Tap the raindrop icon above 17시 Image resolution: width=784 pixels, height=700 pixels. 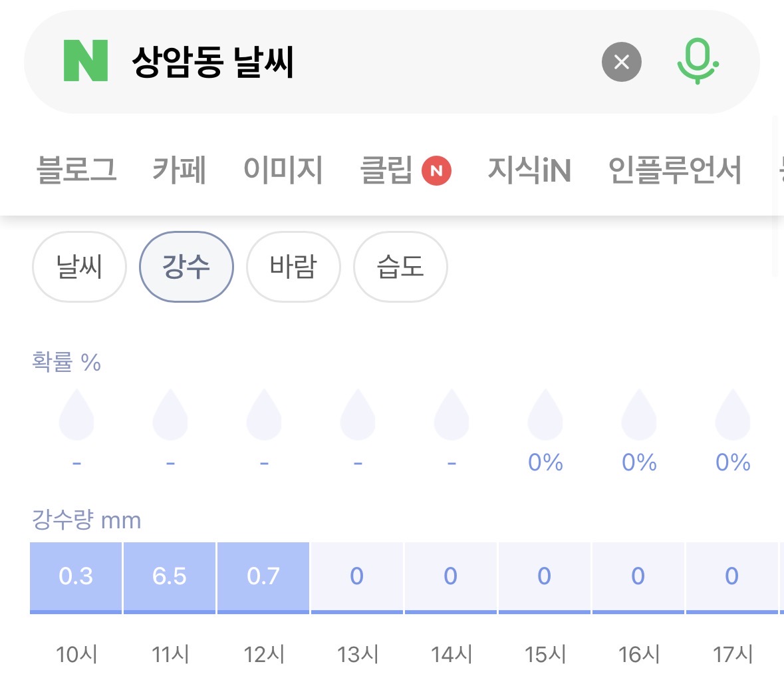732,415
